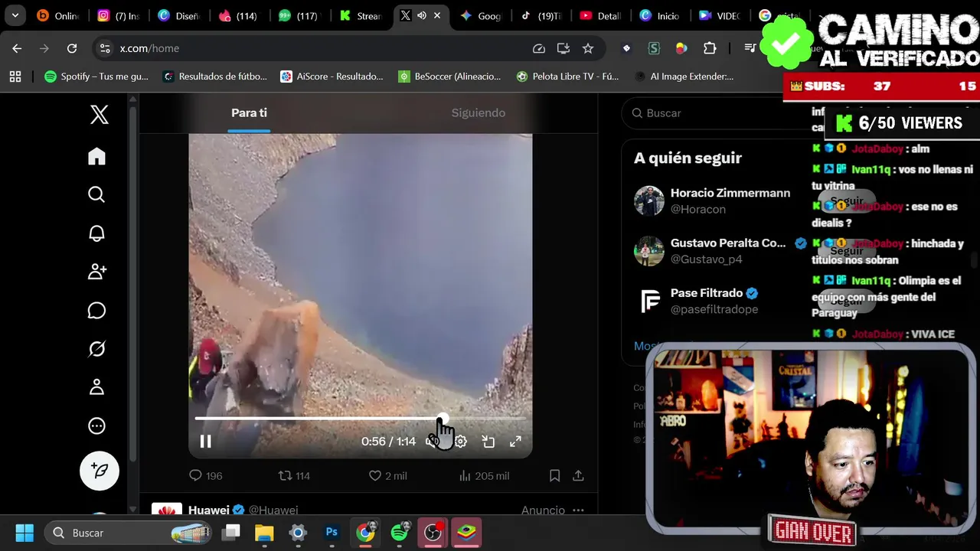The width and height of the screenshot is (980, 551).
Task: Bookmark the video post
Action: click(x=554, y=476)
